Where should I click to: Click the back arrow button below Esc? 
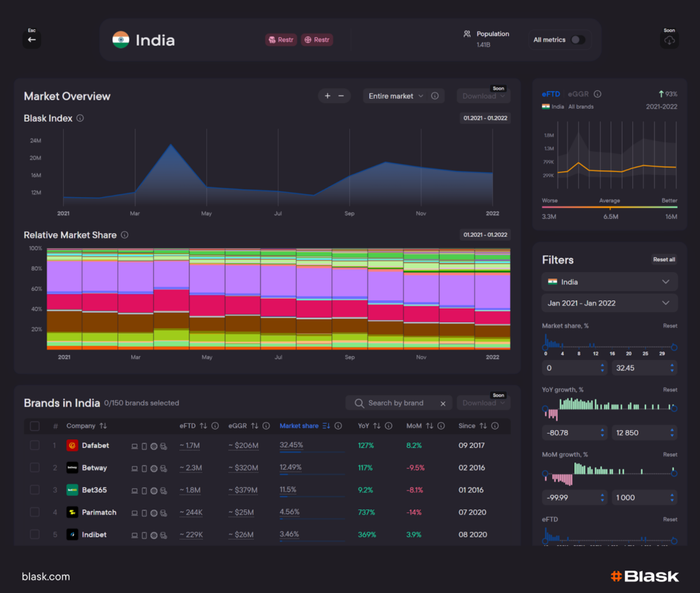click(x=31, y=40)
